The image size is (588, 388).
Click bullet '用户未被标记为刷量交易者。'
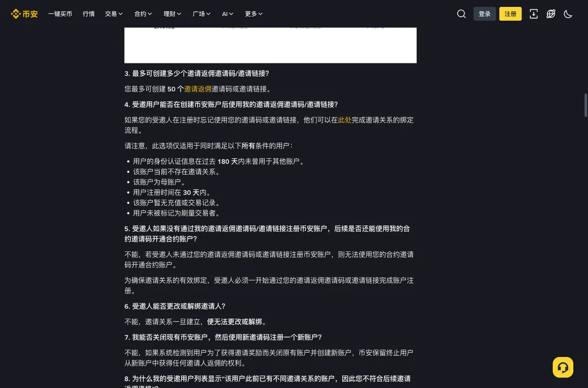(177, 213)
